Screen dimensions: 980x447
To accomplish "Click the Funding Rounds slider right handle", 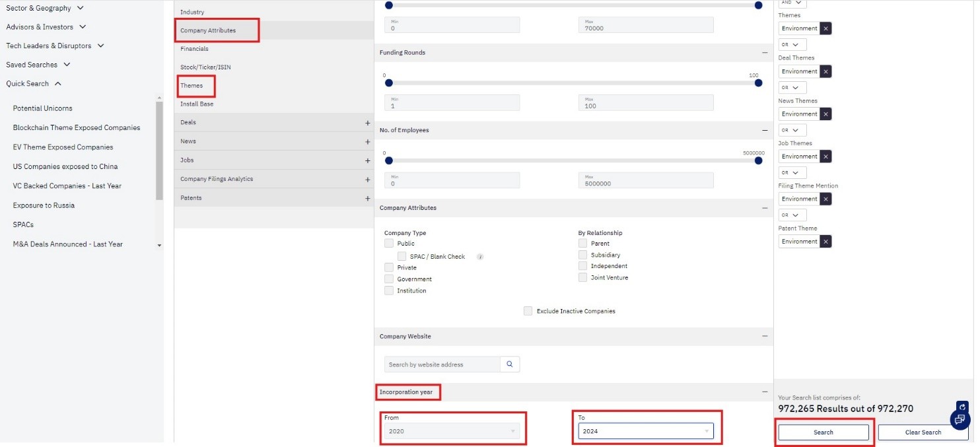I will (758, 83).
